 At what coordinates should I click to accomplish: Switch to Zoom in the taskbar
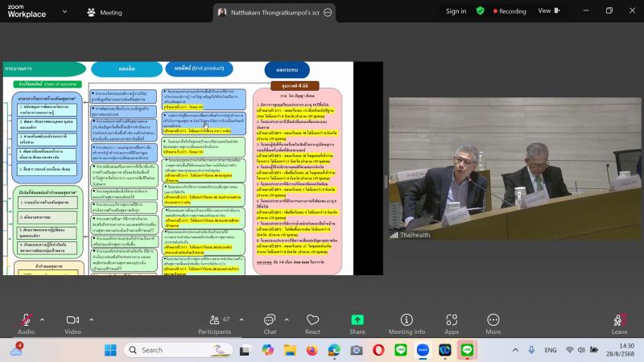point(423,350)
